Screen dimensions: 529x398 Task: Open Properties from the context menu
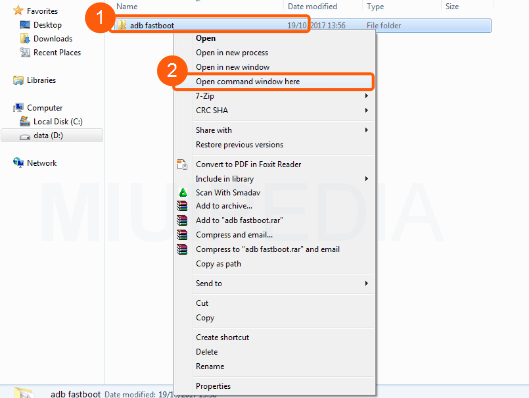(x=274, y=386)
